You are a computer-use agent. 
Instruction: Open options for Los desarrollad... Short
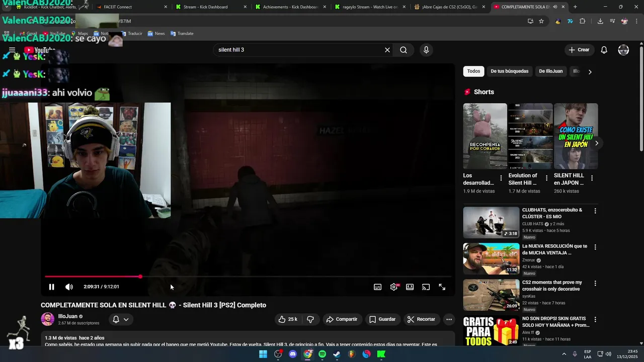501,178
